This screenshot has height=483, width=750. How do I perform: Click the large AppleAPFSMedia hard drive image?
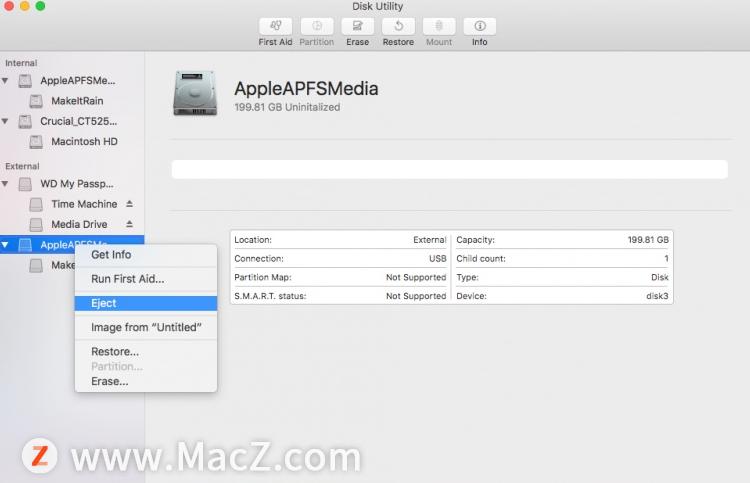(x=195, y=93)
